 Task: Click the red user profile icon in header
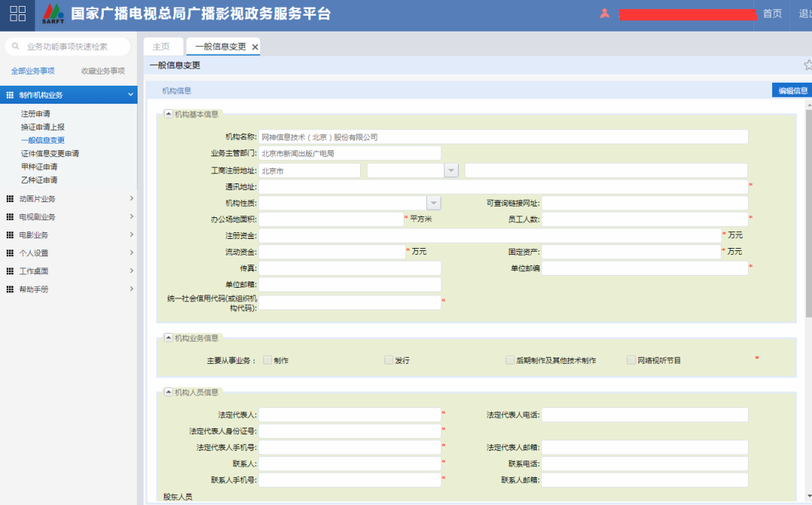pyautogui.click(x=605, y=14)
